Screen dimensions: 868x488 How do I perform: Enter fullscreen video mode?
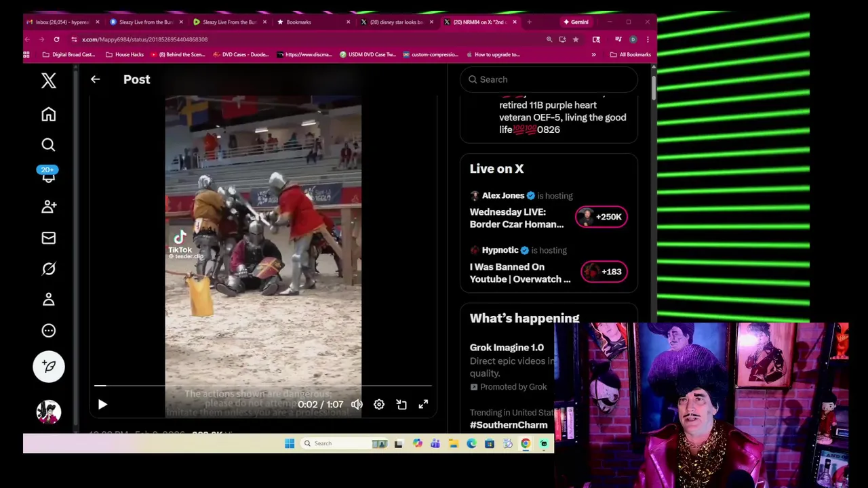423,405
